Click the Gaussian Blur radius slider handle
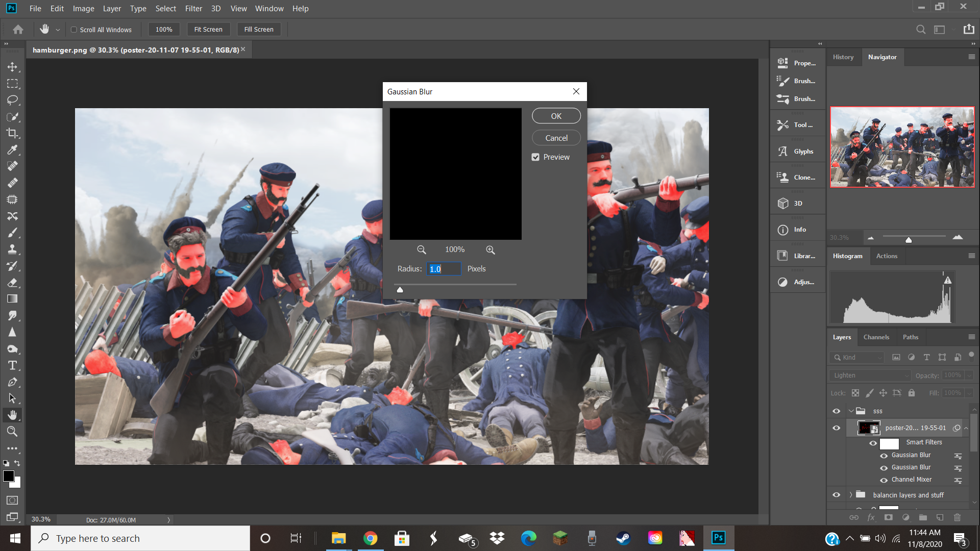The width and height of the screenshot is (980, 551). (x=400, y=290)
